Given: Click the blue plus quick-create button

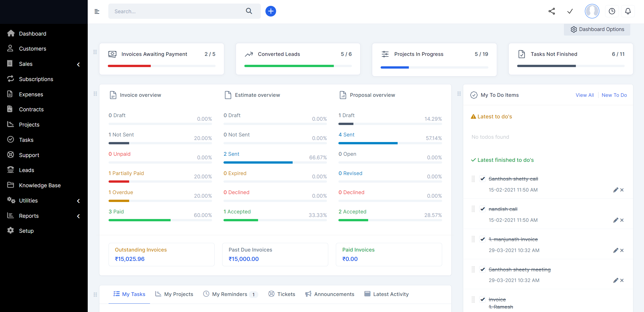Looking at the screenshot, I should pyautogui.click(x=271, y=11).
